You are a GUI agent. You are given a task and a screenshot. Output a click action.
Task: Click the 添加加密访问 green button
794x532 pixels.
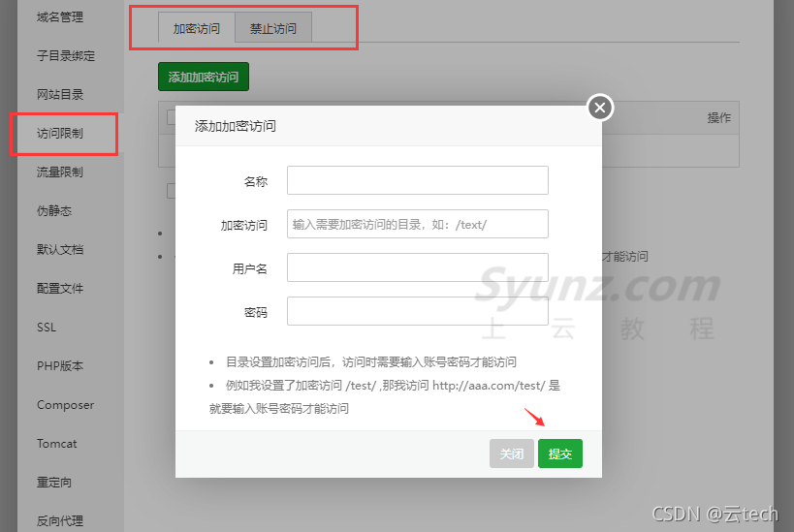pos(204,77)
